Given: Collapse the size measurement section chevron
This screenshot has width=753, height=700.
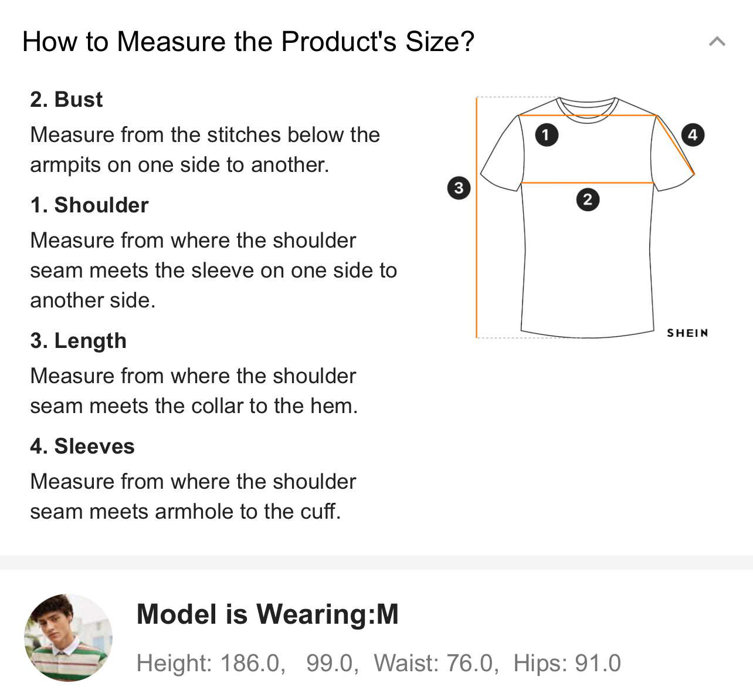Looking at the screenshot, I should 717,42.
